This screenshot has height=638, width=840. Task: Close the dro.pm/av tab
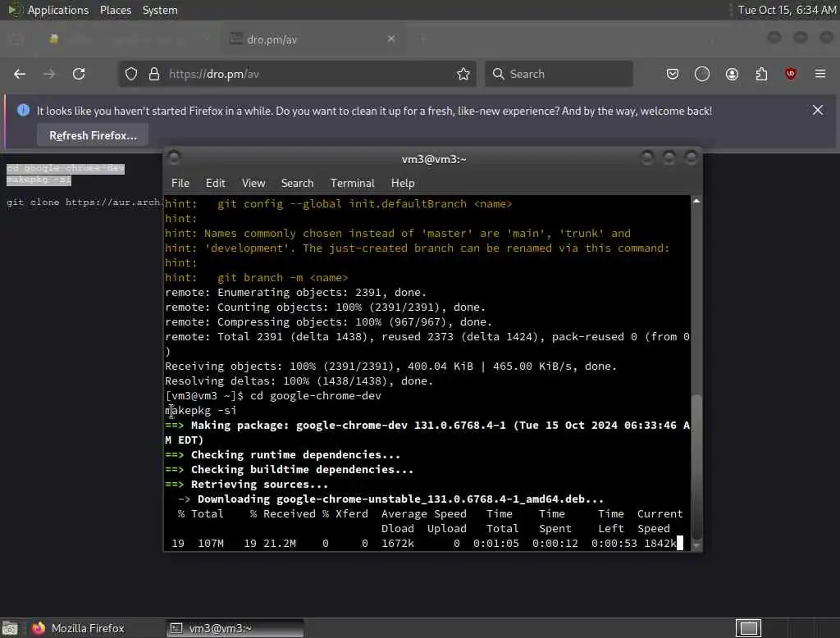click(391, 39)
